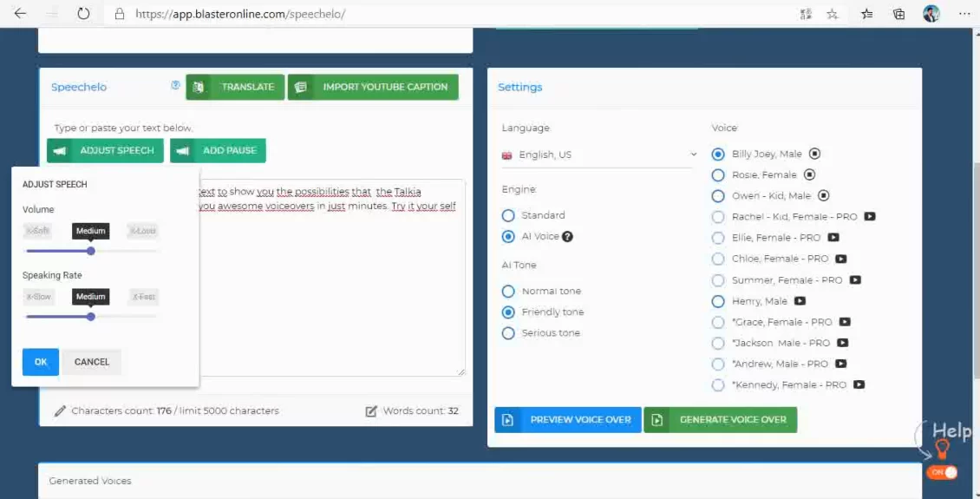The image size is (980, 499).
Task: Open the site lock info icon
Action: point(120,14)
